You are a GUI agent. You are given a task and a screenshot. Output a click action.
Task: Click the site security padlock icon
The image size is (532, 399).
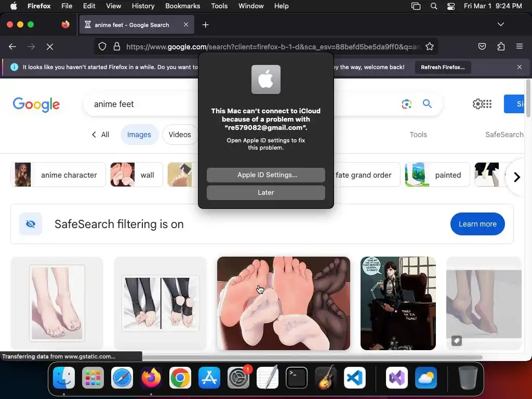tap(117, 46)
